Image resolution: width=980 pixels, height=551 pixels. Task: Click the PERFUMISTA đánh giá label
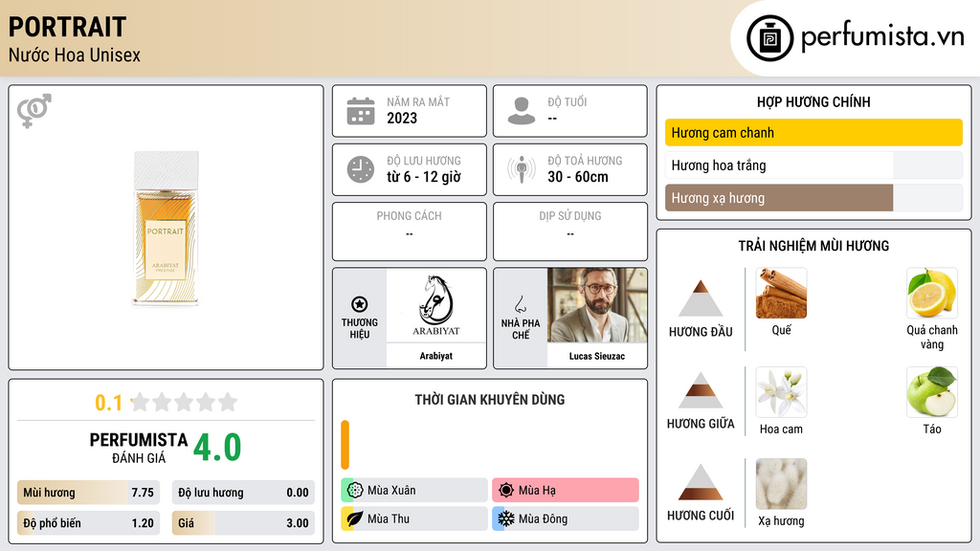tap(139, 448)
